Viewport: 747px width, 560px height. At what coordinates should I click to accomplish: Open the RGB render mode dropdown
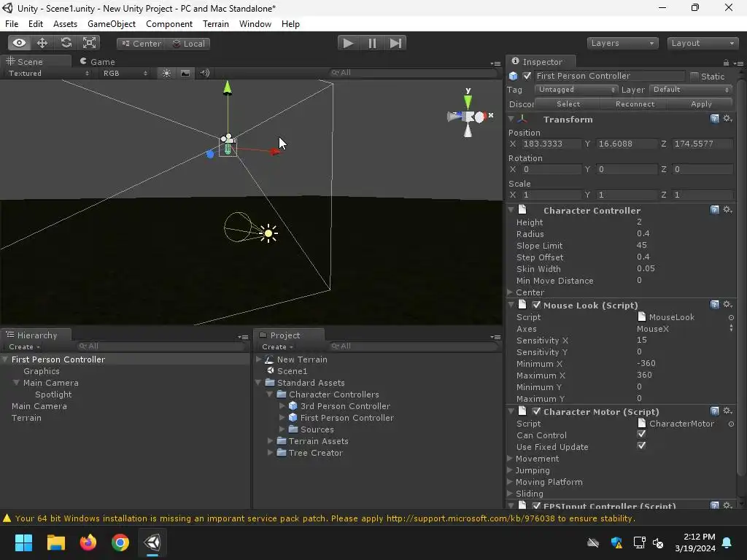pyautogui.click(x=125, y=74)
